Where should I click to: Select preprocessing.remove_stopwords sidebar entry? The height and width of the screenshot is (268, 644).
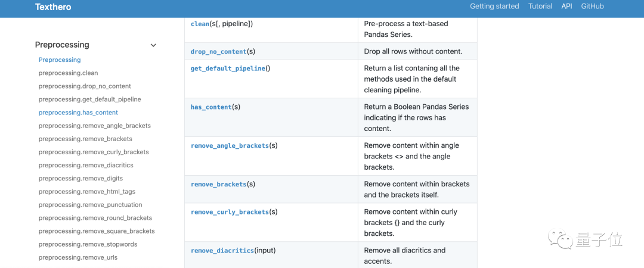point(88,244)
